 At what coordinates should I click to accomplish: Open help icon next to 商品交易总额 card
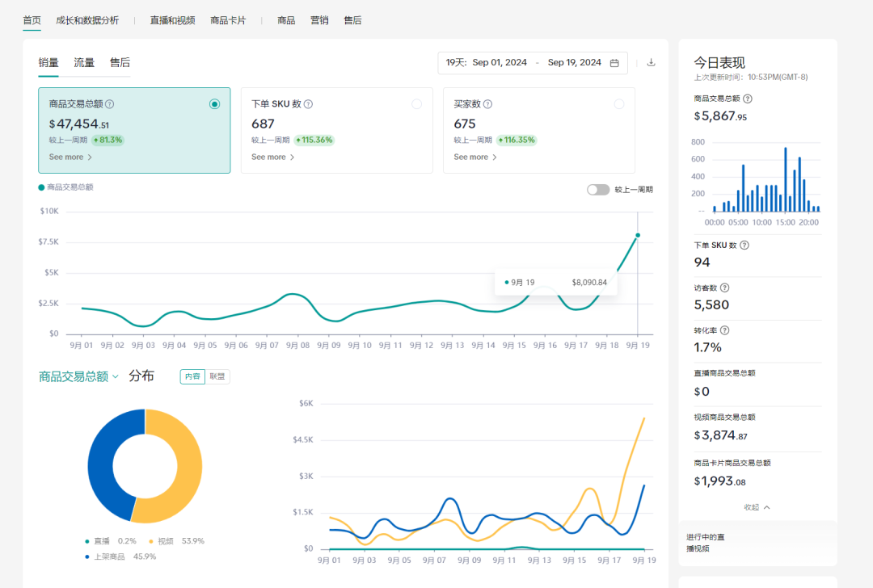click(110, 104)
